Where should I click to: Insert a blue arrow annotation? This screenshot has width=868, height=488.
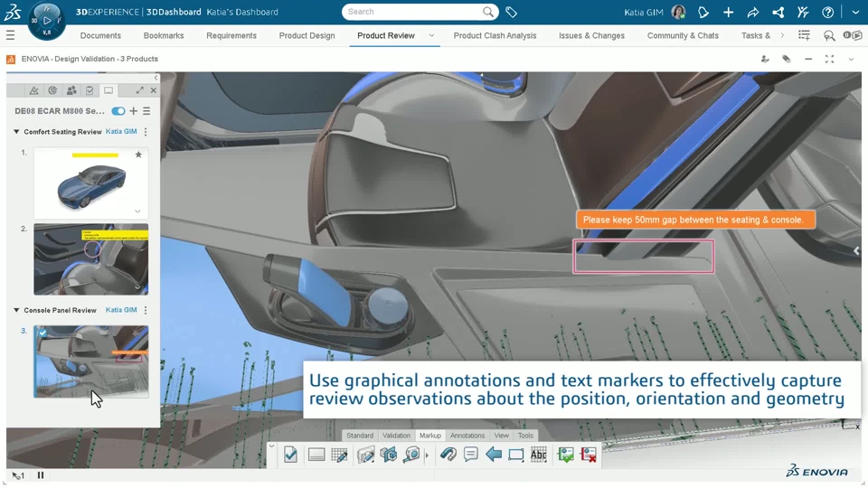(x=494, y=455)
